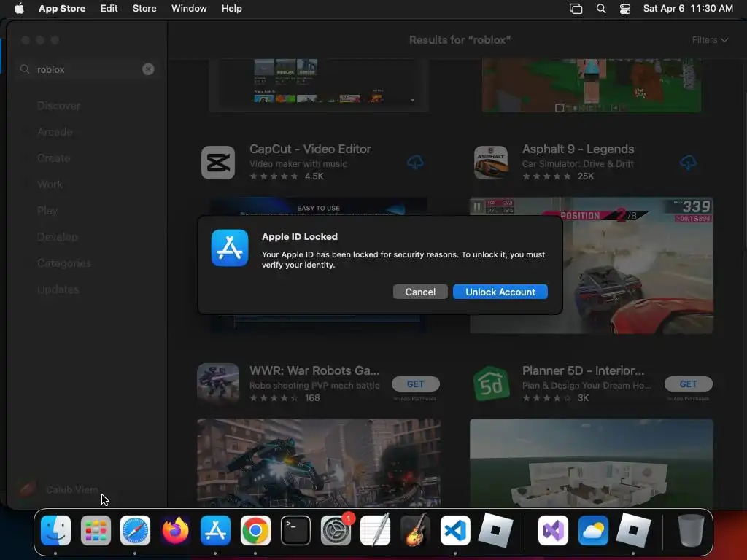Screen dimensions: 747x560
Task: Click the Unlock Account button
Action: [500, 292]
